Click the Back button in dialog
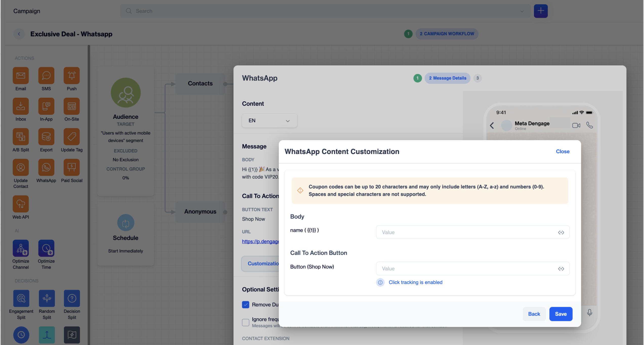This screenshot has height=345, width=644. coord(534,314)
